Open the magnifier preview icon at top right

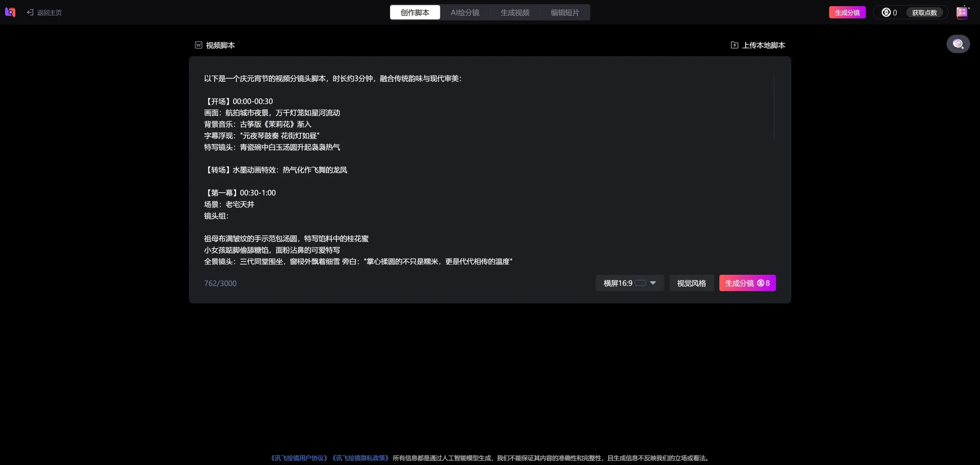(x=958, y=43)
